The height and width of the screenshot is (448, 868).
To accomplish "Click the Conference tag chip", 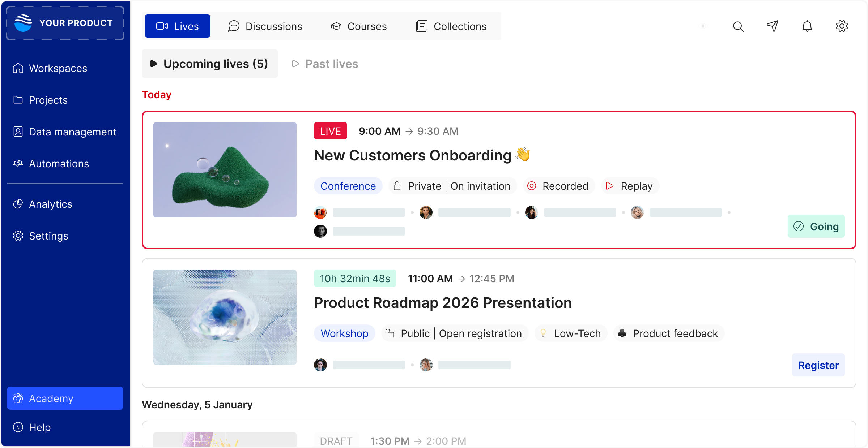I will [x=348, y=186].
